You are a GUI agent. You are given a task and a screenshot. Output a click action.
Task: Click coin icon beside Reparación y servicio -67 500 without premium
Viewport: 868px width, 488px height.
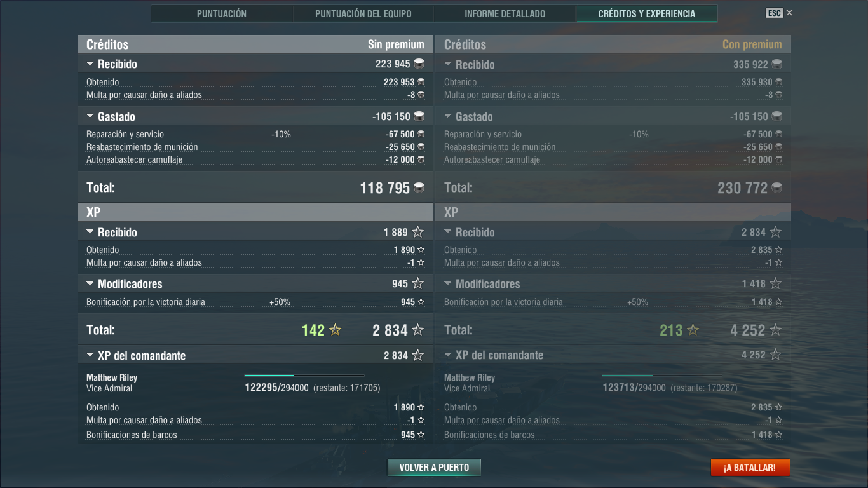pos(421,134)
